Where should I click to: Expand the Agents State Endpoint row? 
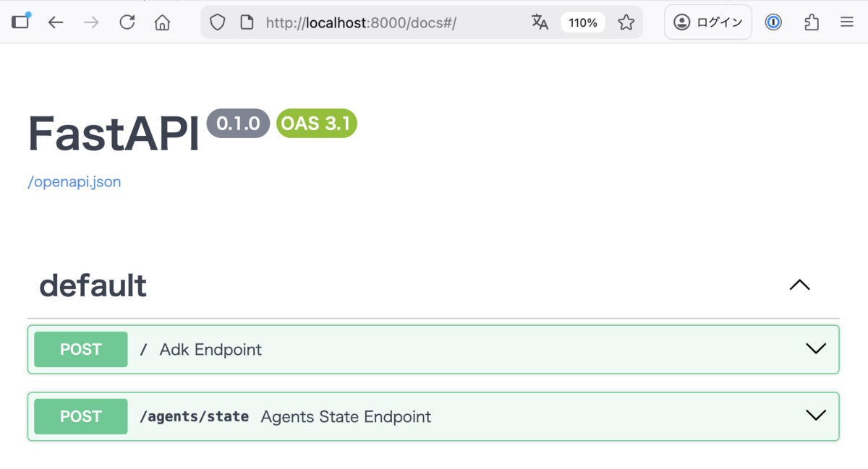pos(816,416)
